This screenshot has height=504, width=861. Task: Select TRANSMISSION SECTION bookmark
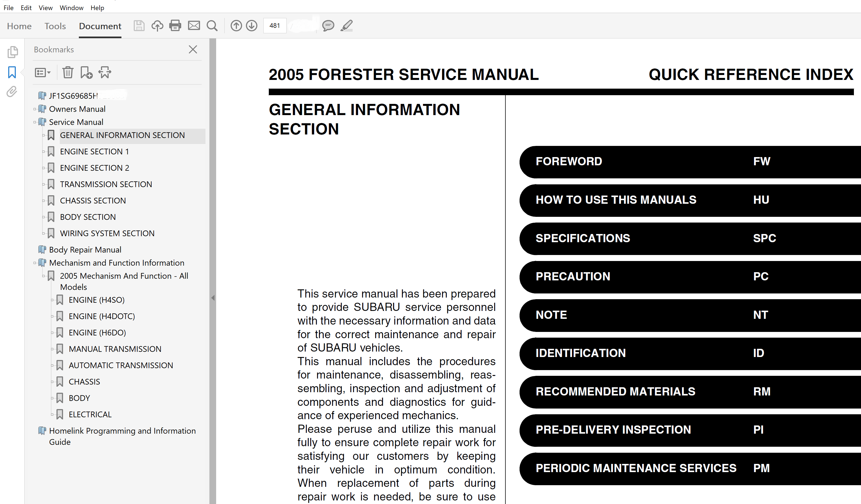106,184
